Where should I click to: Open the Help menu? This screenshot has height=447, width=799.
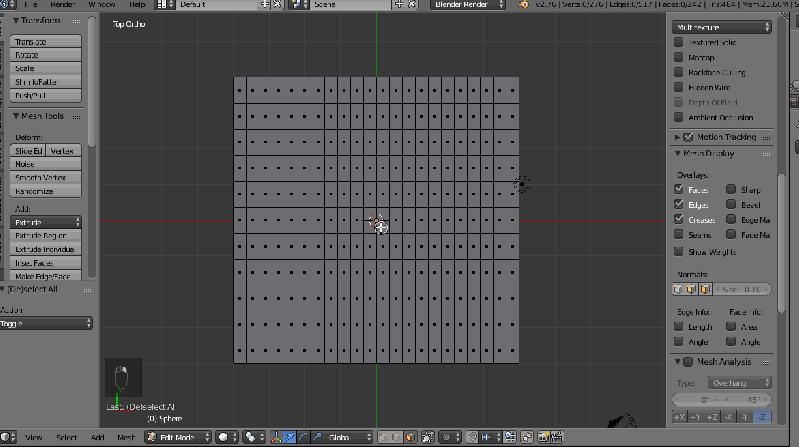click(x=137, y=4)
